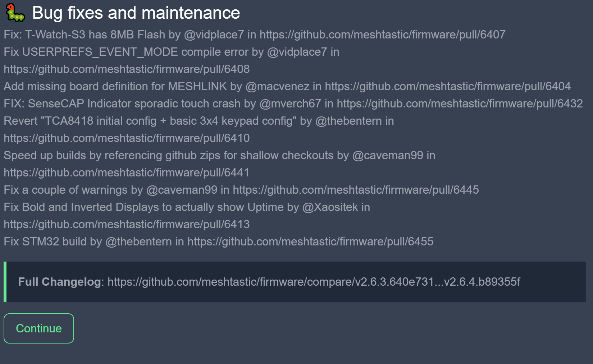The image size is (593, 364).
Task: Click the Continue button
Action: [39, 328]
